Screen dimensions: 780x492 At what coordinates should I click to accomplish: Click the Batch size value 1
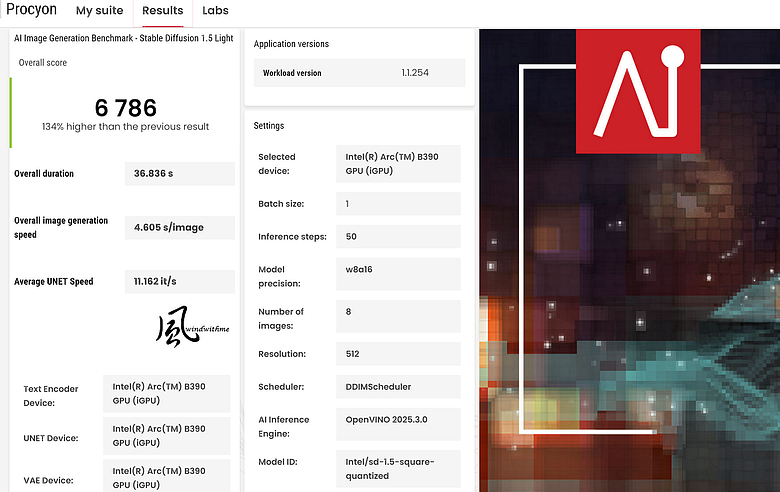[398, 203]
